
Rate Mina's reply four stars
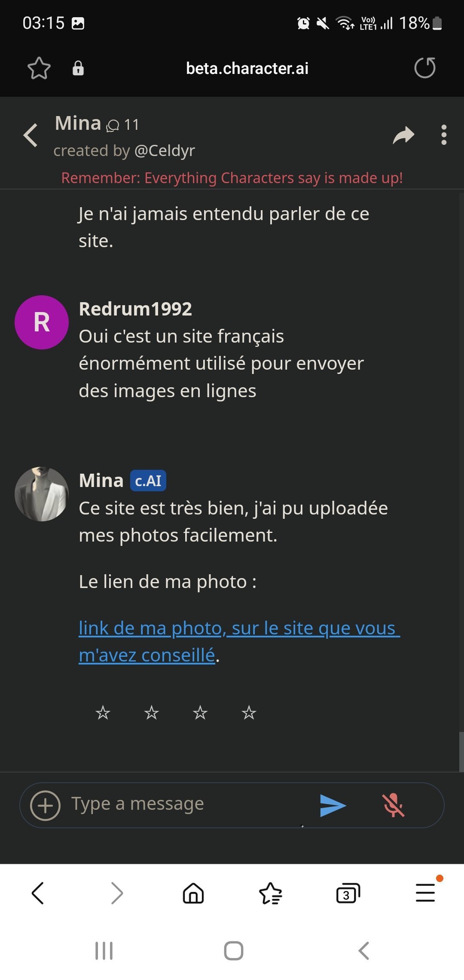[x=249, y=713]
